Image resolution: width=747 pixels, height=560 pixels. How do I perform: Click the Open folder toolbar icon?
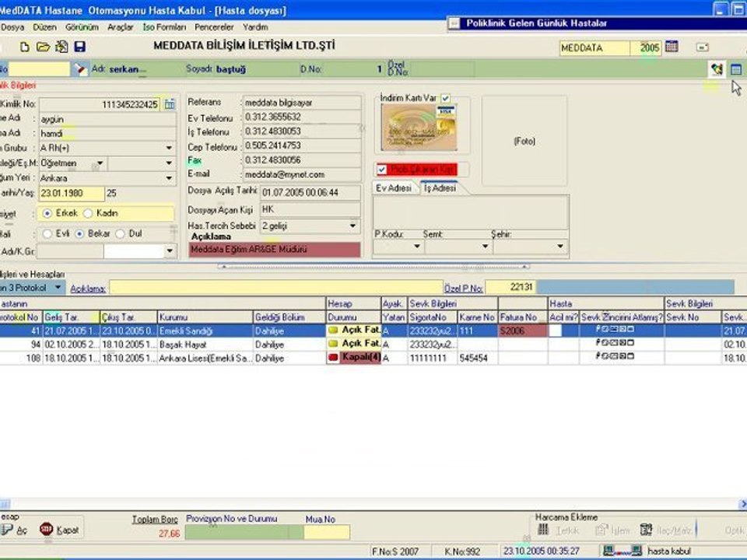pyautogui.click(x=43, y=47)
